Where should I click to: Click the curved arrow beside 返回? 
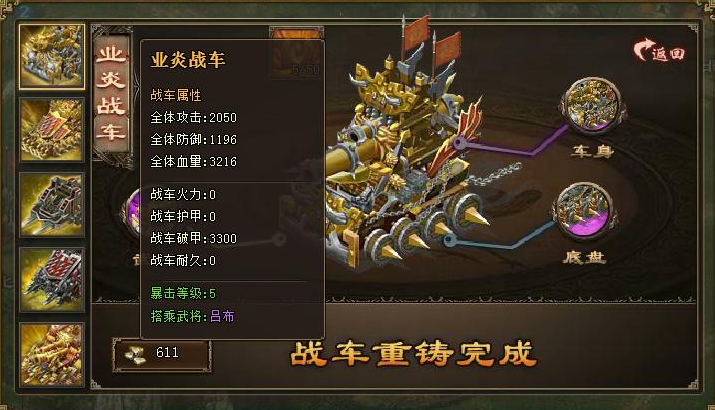(642, 49)
